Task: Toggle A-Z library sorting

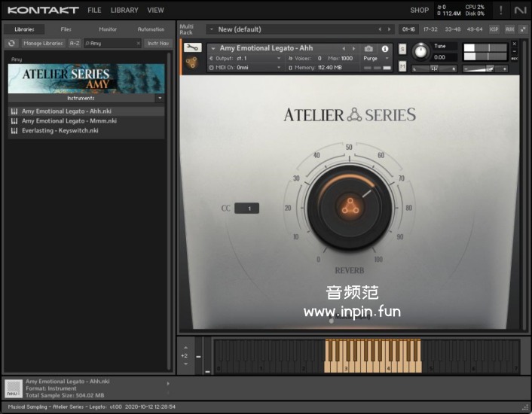Action: [x=75, y=44]
